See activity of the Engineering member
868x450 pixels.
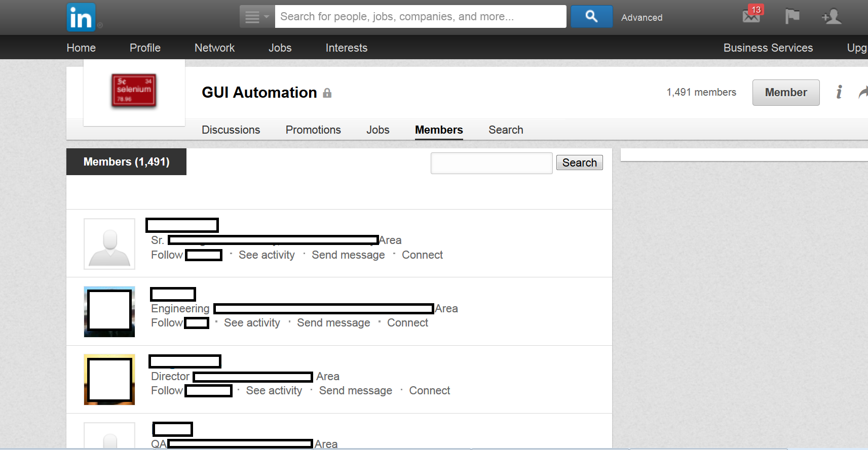coord(252,323)
